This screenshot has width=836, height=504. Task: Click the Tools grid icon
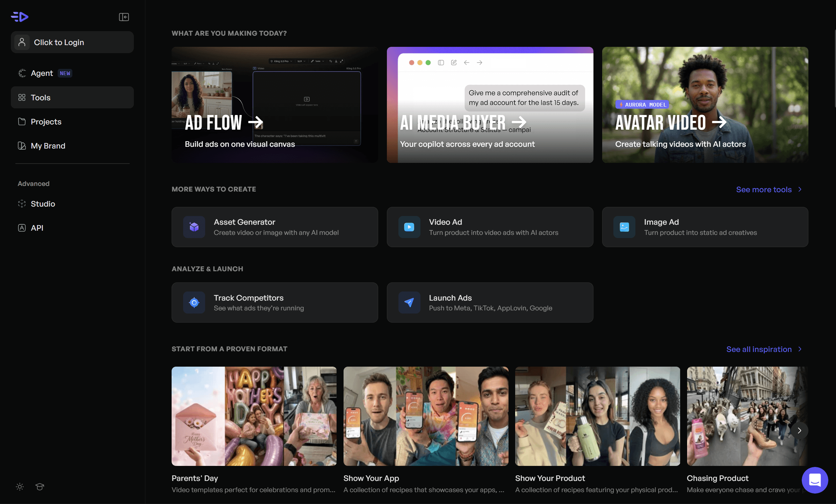tap(22, 98)
